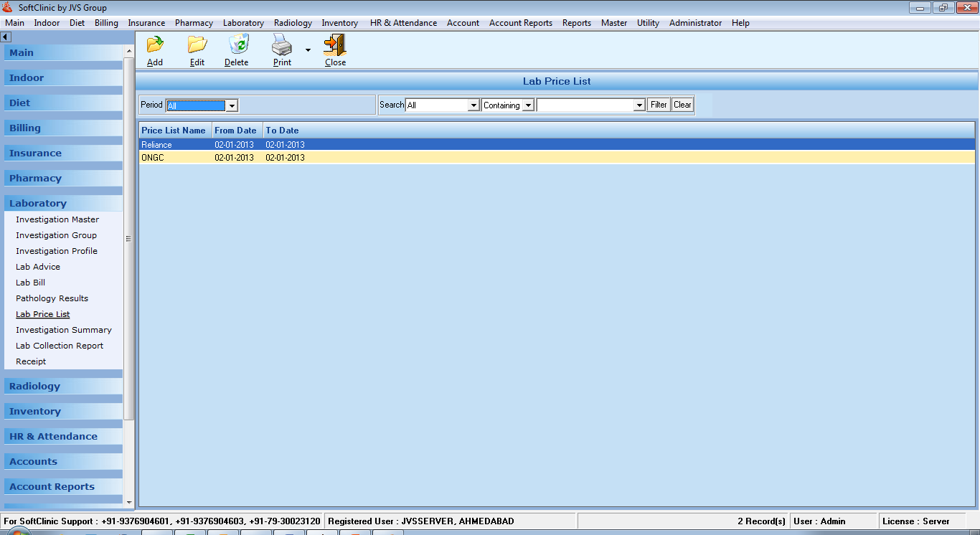
Task: Expand the Radiology sidebar section
Action: 34,387
